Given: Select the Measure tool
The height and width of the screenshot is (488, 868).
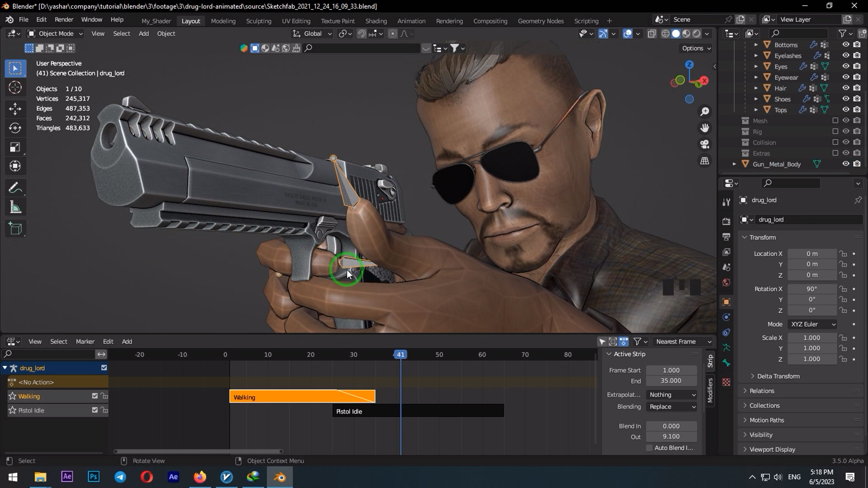Looking at the screenshot, I should click(15, 206).
